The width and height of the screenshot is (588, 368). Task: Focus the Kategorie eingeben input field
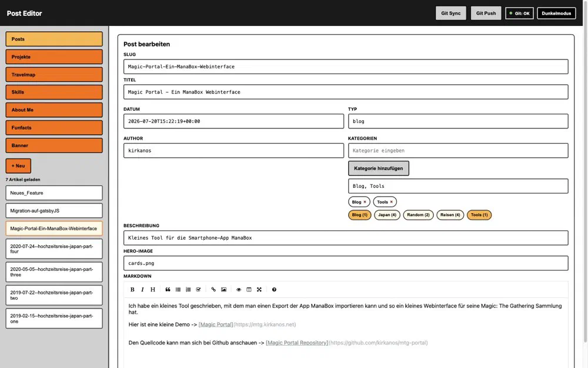[458, 151]
